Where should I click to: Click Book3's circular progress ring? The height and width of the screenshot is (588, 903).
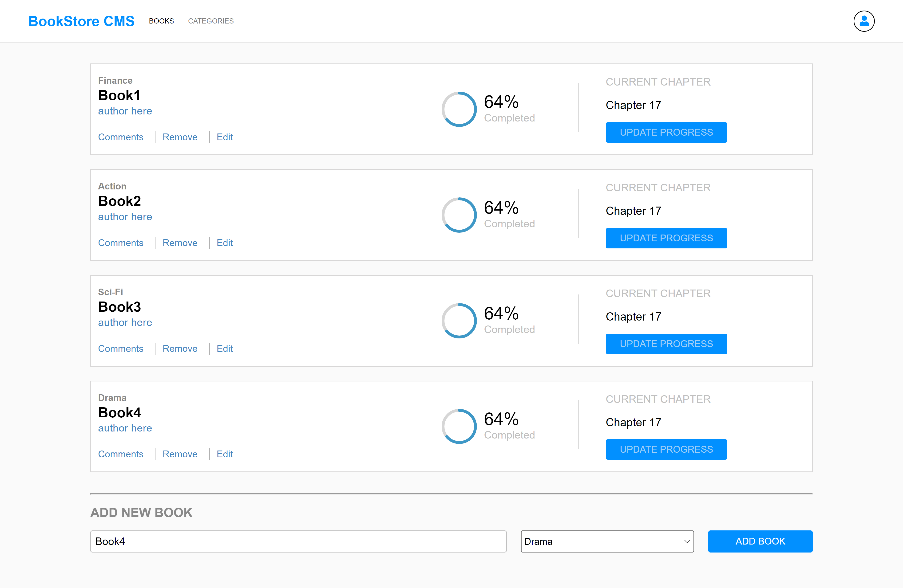pyautogui.click(x=459, y=321)
